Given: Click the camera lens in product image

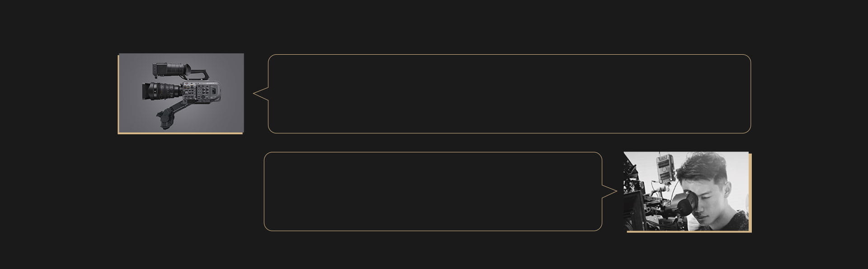Looking at the screenshot, I should pos(163,91).
